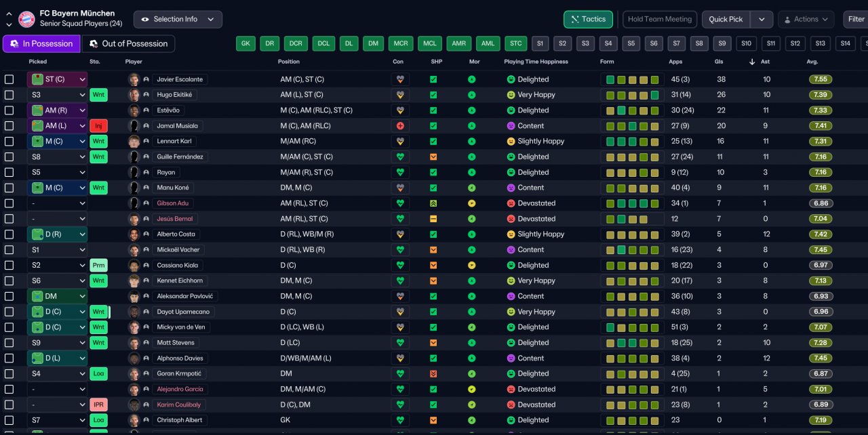
Task: Switch to the Out of Possession tab
Action: click(128, 43)
